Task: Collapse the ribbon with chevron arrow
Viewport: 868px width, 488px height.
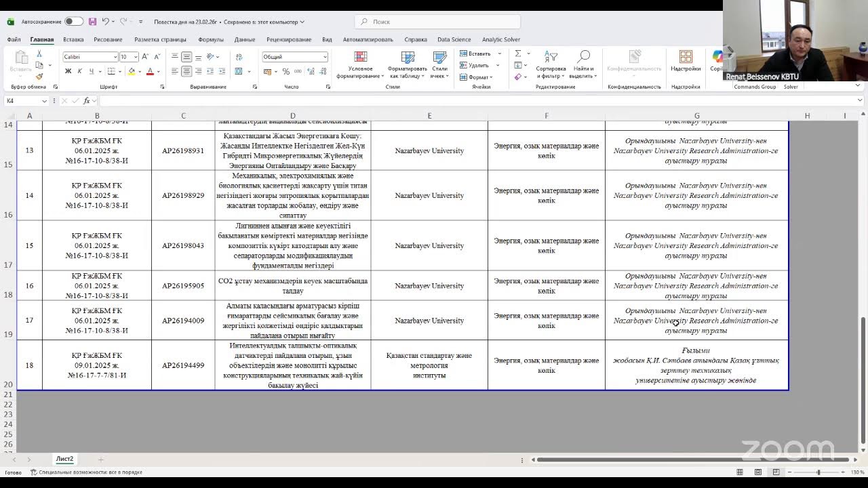Action: point(858,86)
